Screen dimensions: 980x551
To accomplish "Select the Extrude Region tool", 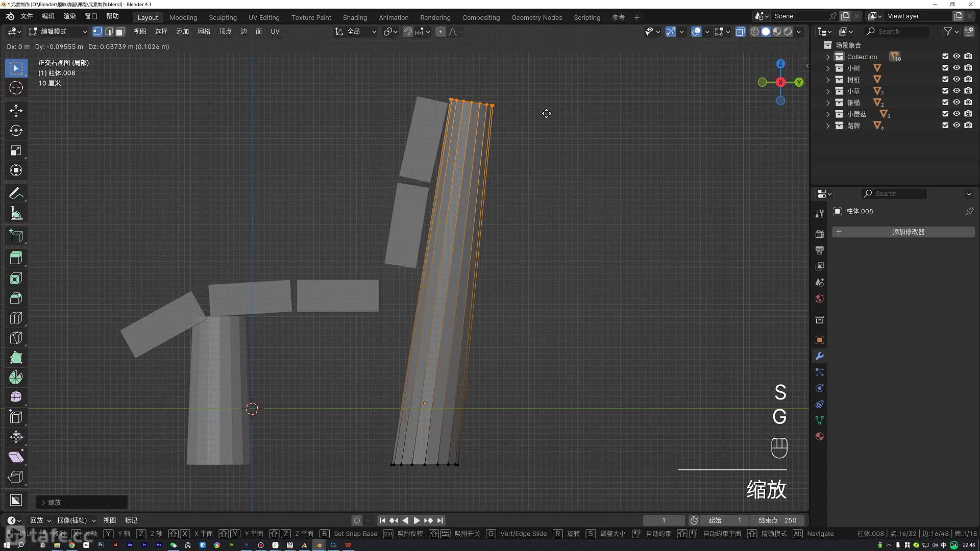I will pos(16,258).
